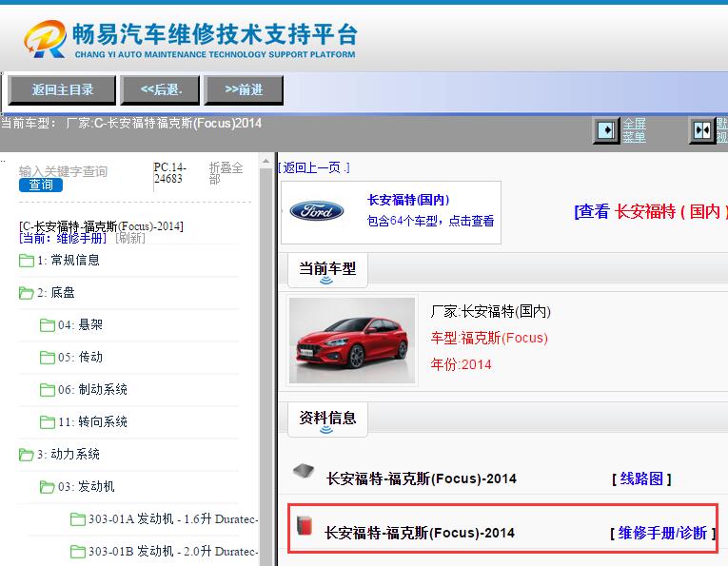Click 长安福特-福克斯(Focus)-2014 wiring diagram row title
Screen dimensions: 728x566
click(422, 478)
